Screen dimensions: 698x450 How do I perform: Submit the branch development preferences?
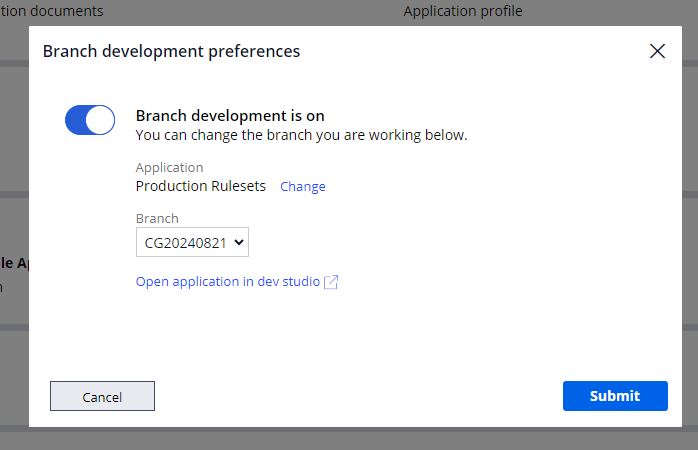pyautogui.click(x=614, y=396)
